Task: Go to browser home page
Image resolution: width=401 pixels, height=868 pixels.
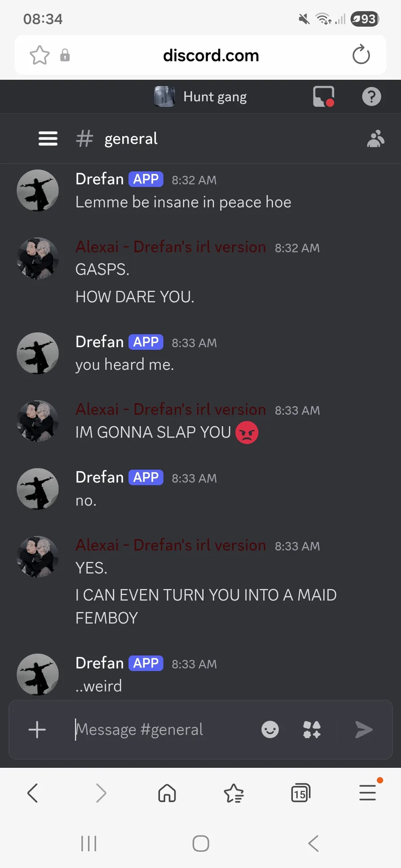Action: click(x=167, y=793)
